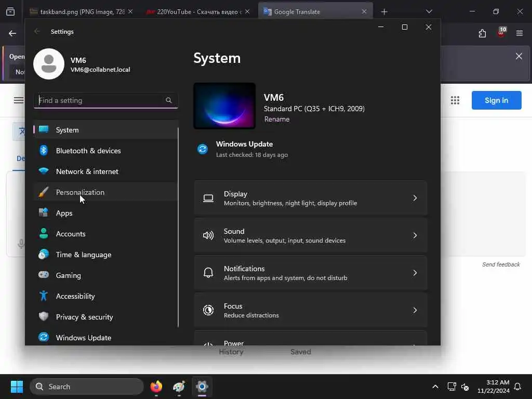Select Network & internet in sidebar
Screen dimensions: 532x399
[x=105, y=171]
